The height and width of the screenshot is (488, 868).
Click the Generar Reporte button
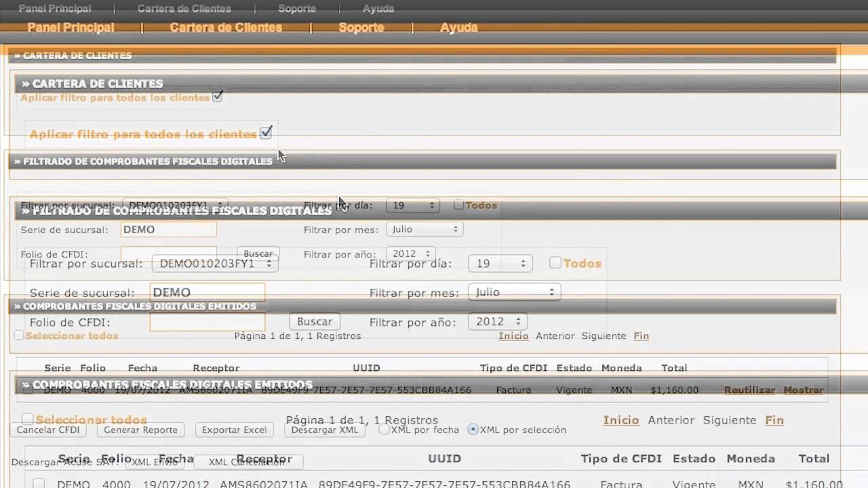click(x=140, y=430)
